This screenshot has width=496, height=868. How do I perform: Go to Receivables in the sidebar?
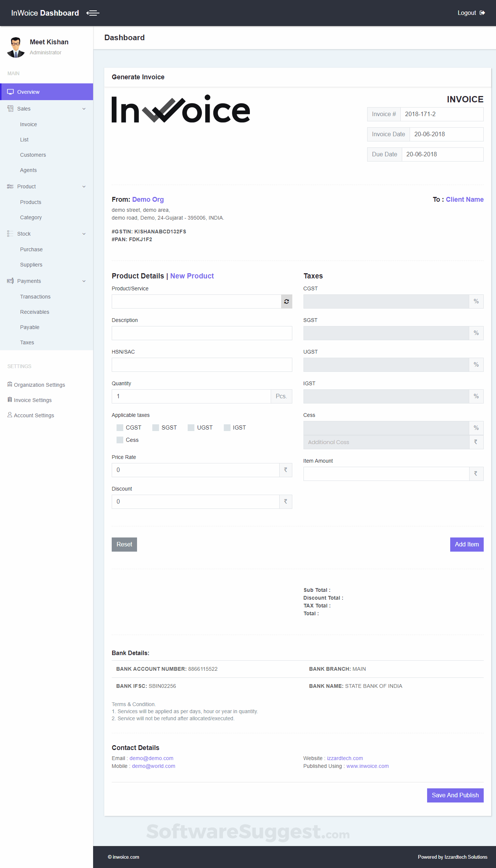coord(35,312)
